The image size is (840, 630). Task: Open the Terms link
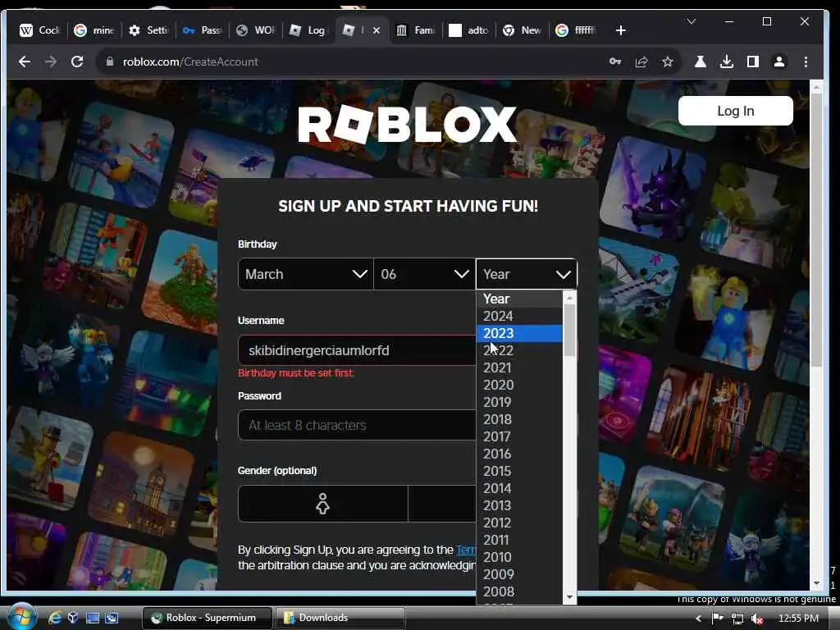[466, 550]
